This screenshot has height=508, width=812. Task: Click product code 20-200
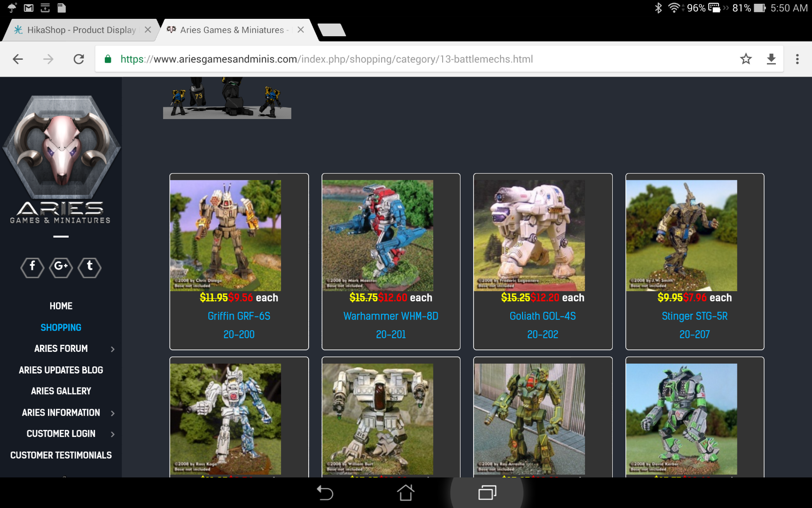coord(239,334)
